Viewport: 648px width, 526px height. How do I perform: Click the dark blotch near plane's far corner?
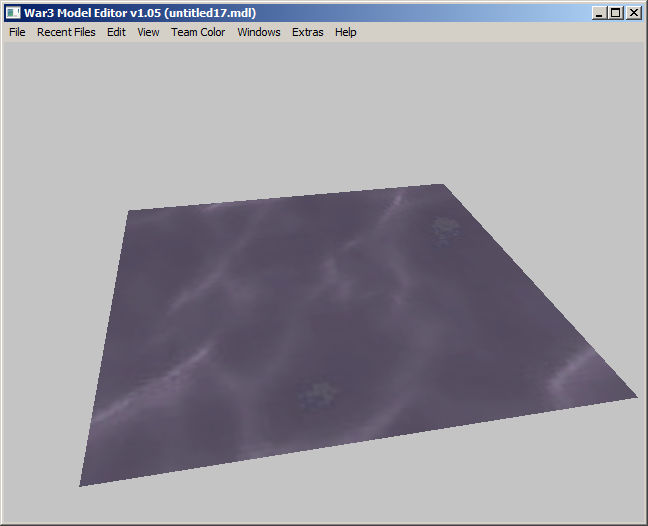pyautogui.click(x=446, y=230)
